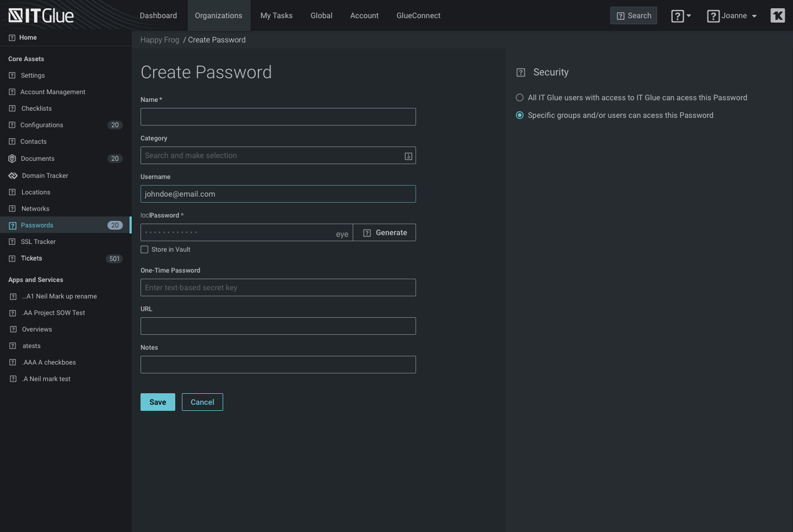Screen dimensions: 793x532
Task: Click the Username field with johndoe@email.com
Action: pos(278,194)
